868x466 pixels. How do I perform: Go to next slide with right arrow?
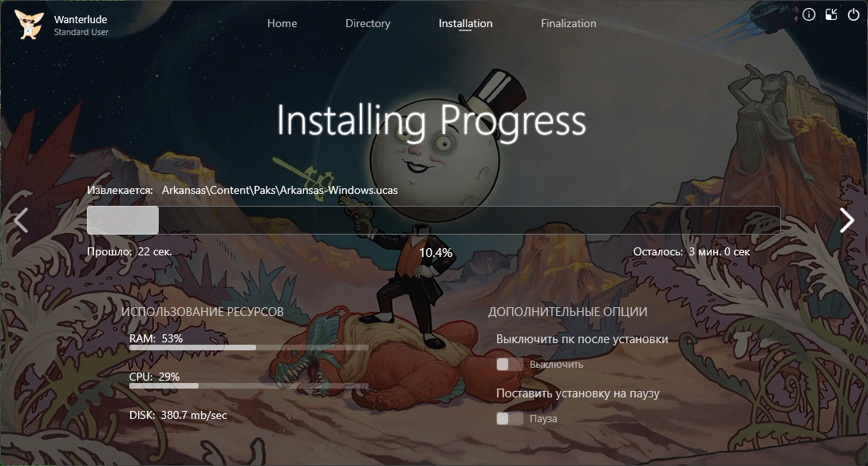846,220
